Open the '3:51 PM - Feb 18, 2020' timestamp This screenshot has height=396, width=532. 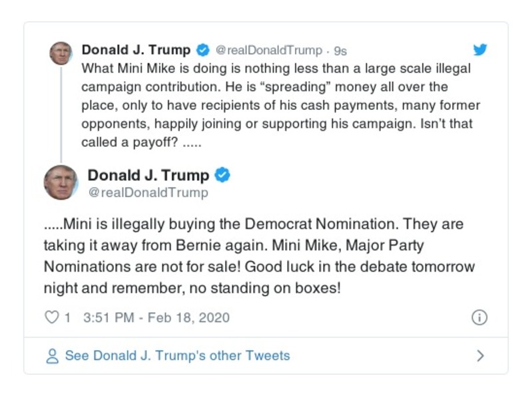coord(156,317)
